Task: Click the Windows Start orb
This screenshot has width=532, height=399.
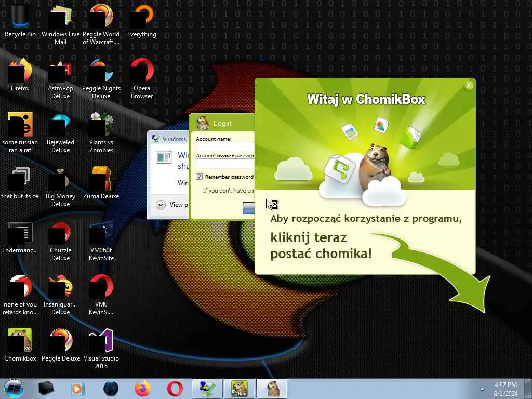Action: tap(14, 389)
